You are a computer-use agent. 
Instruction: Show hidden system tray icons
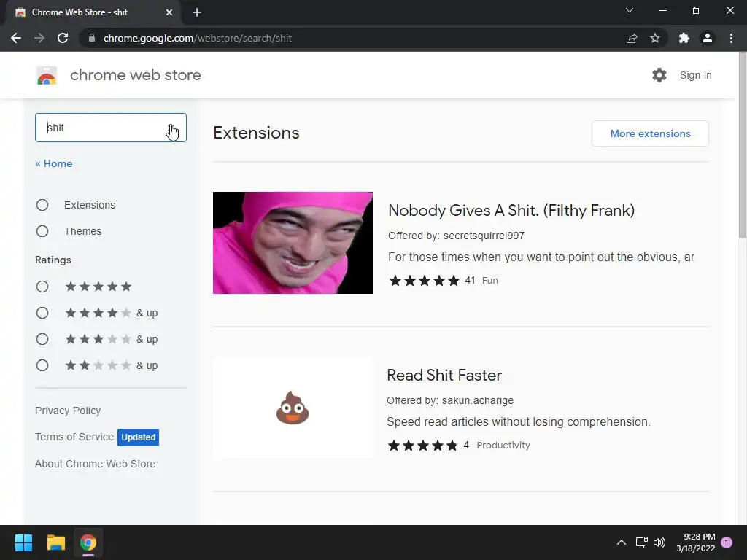point(622,542)
